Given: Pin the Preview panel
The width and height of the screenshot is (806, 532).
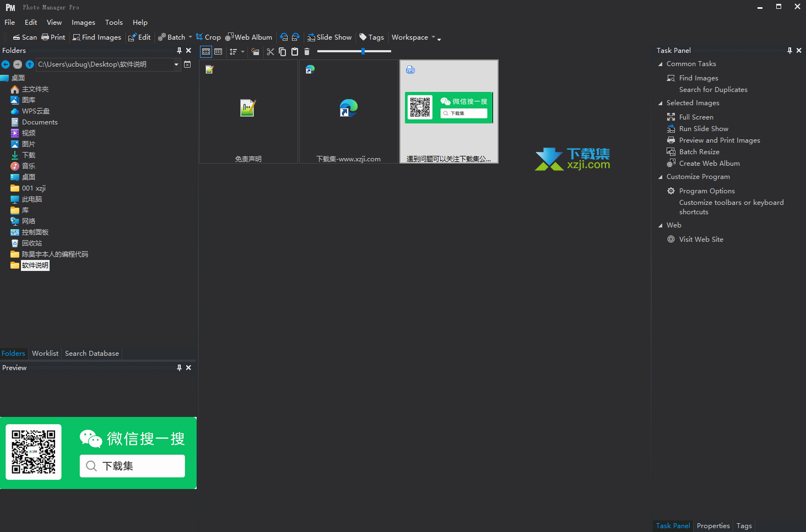Looking at the screenshot, I should (179, 368).
